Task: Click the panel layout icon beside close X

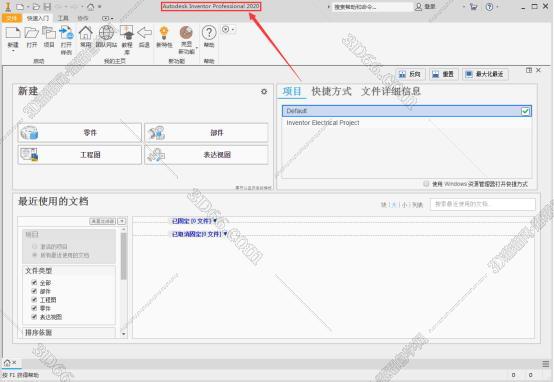Action: click(x=529, y=70)
